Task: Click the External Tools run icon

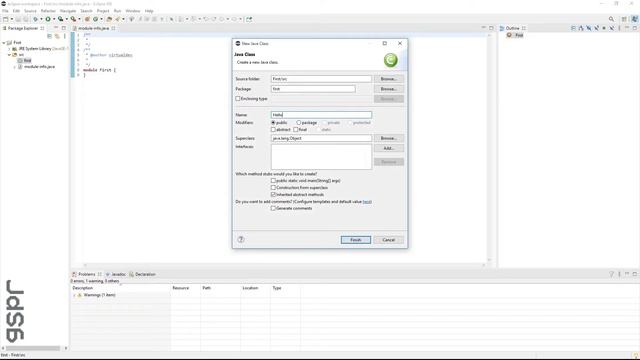Action: coord(73,19)
